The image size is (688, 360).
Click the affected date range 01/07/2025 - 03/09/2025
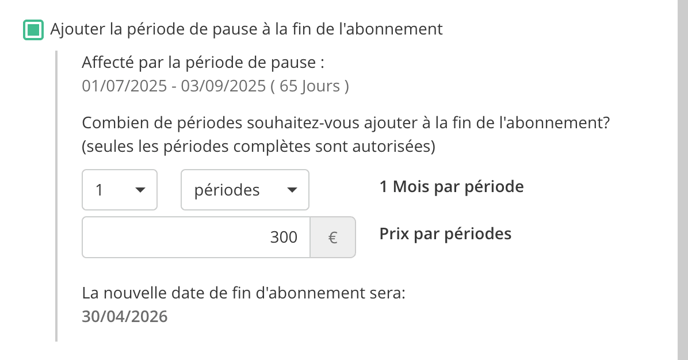pos(174,86)
